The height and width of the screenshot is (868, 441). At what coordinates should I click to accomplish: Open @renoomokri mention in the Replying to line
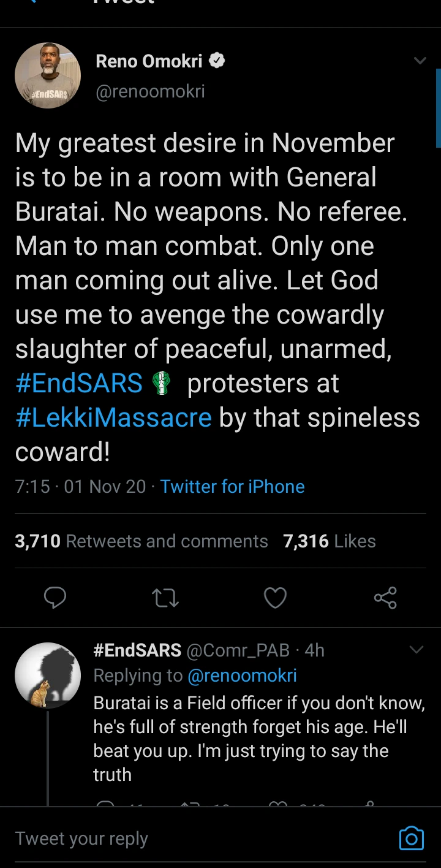(x=242, y=676)
